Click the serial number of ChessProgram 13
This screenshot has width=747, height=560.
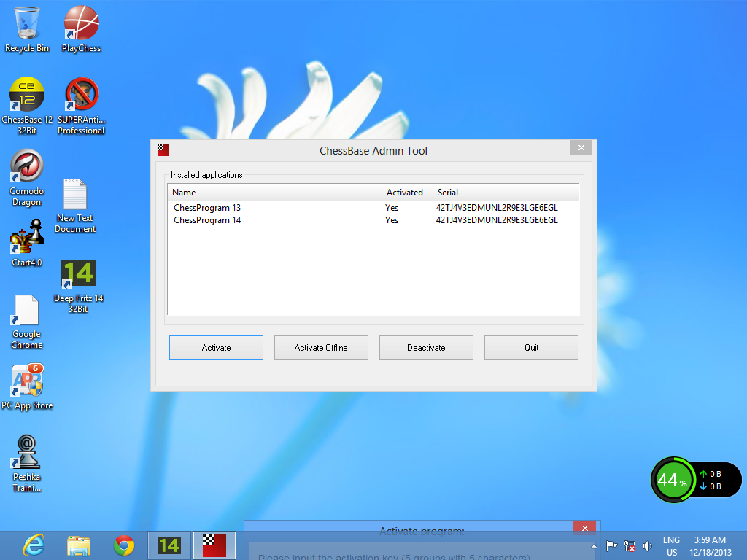pyautogui.click(x=497, y=208)
